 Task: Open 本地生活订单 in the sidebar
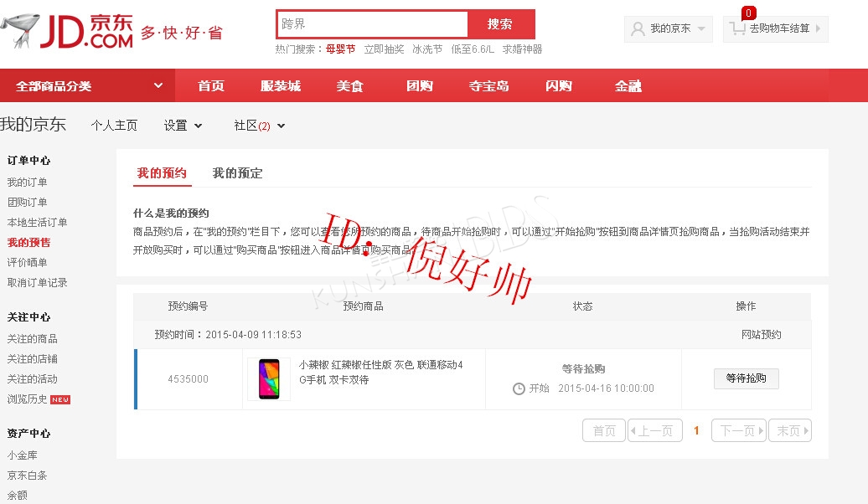(x=37, y=223)
